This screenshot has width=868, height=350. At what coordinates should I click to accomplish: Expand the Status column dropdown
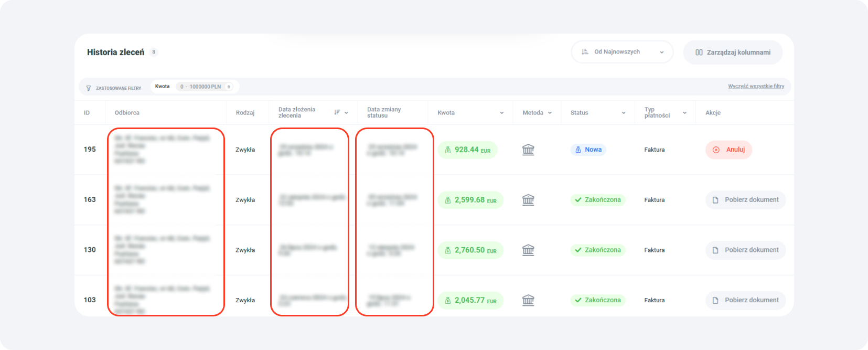(624, 113)
